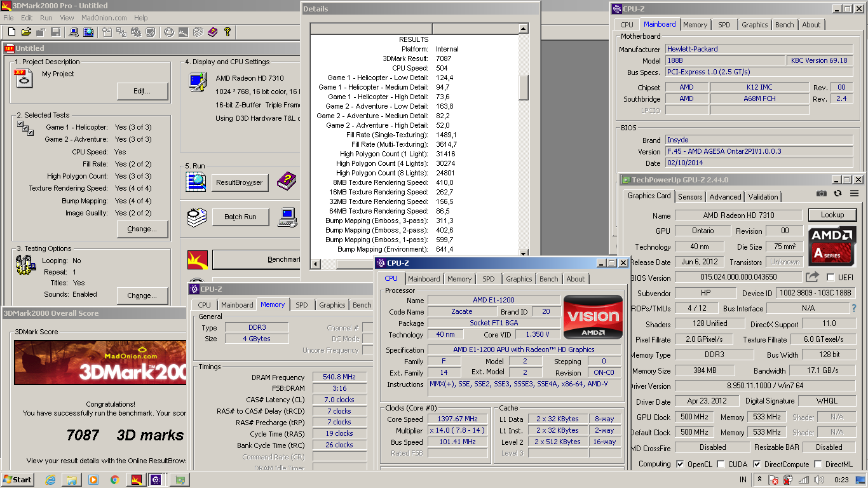Open the Run menu in 3DMark2000
Image resolution: width=868 pixels, height=488 pixels.
click(46, 18)
